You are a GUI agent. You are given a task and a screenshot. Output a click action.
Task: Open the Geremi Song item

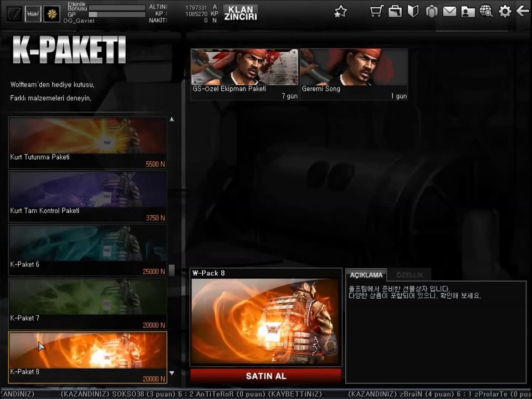354,74
